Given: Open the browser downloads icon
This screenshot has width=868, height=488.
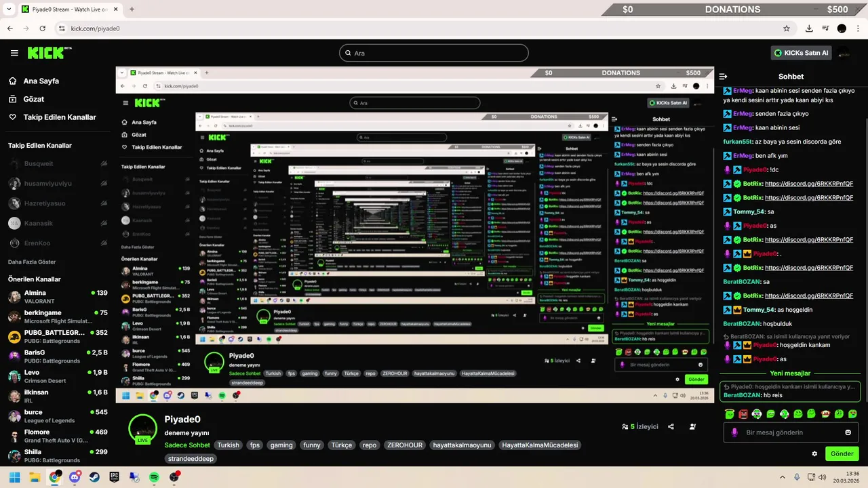Looking at the screenshot, I should tap(809, 28).
